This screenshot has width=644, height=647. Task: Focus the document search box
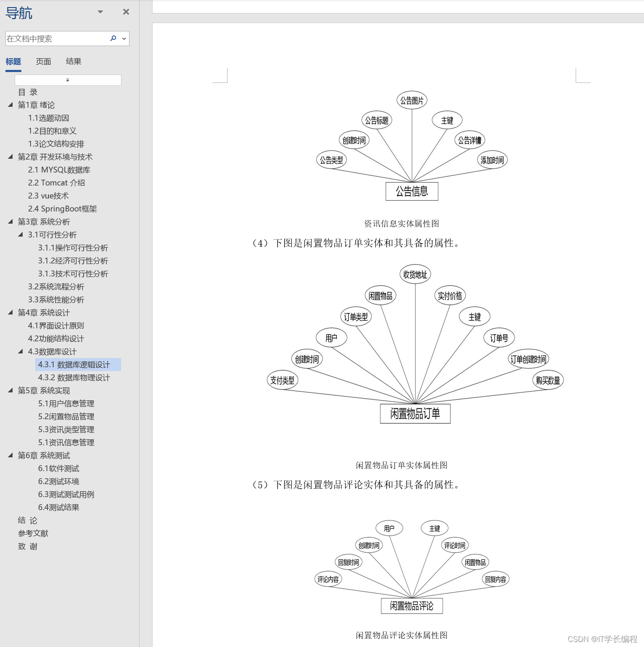click(x=57, y=39)
